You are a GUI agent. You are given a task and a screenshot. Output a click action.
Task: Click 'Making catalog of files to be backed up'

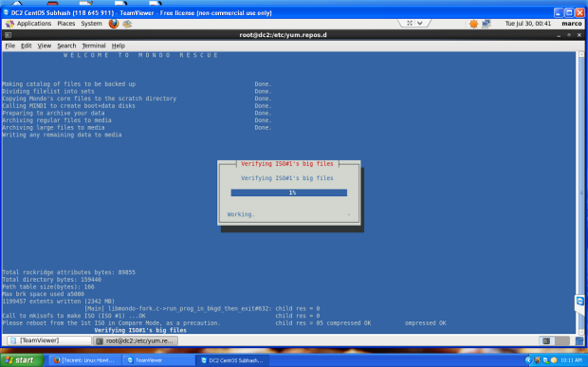point(69,84)
